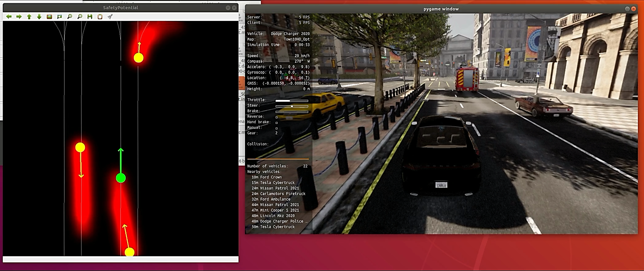Click the SafetyPotential window title bar
Viewport: 644px width, 271px height.
[x=120, y=8]
